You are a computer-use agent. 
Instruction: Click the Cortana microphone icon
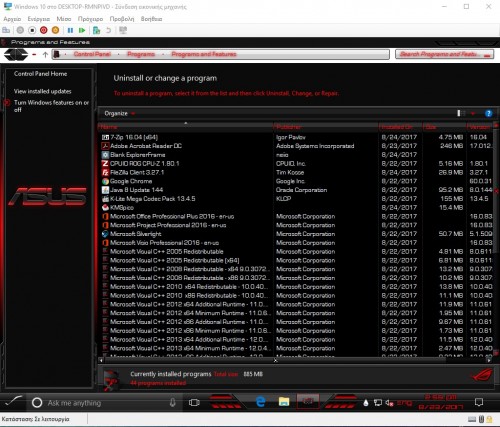point(172,403)
